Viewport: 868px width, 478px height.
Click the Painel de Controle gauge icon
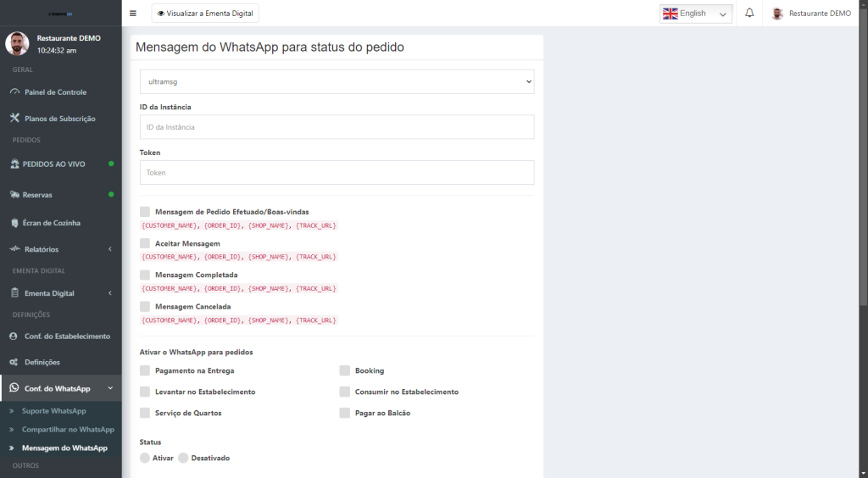tap(14, 92)
